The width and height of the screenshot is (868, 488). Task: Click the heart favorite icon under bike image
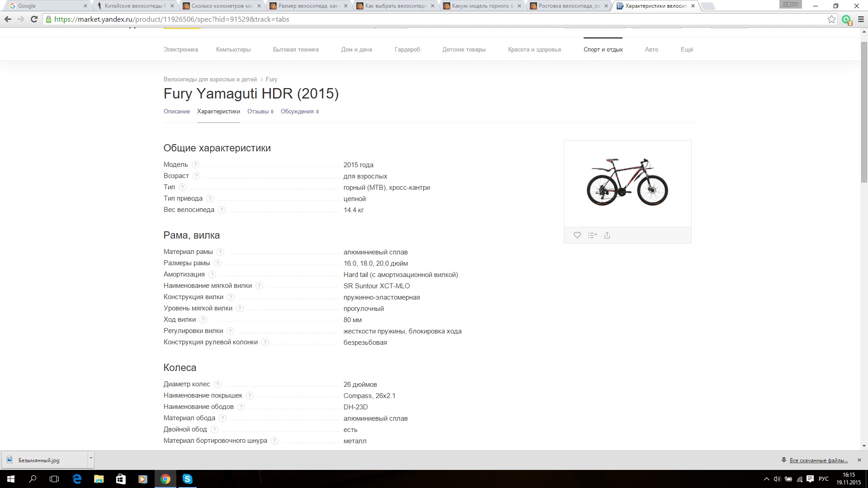577,235
